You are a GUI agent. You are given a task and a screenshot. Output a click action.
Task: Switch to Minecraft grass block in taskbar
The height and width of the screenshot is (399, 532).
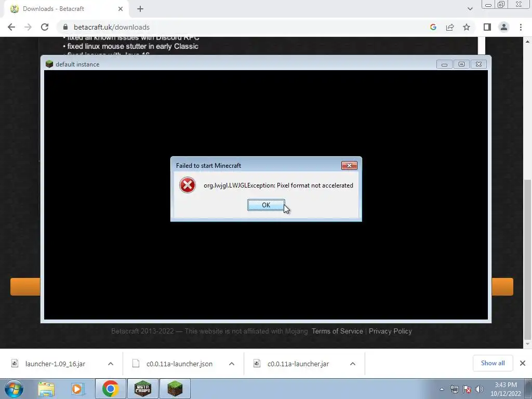175,389
